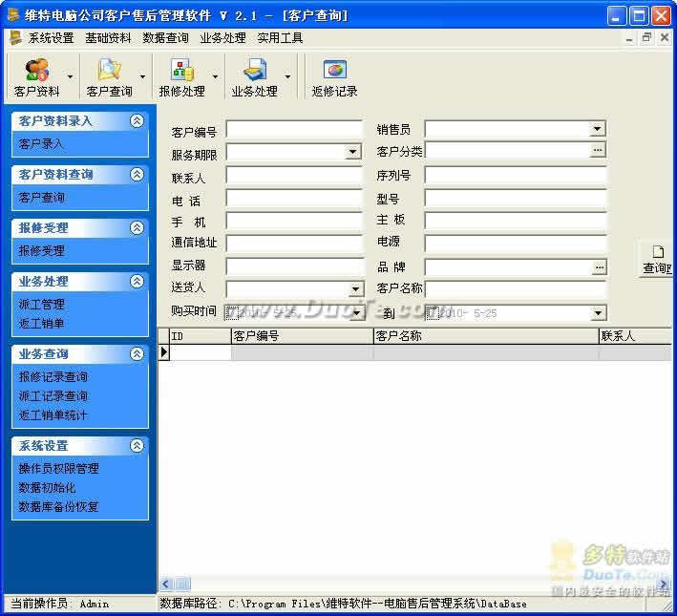The height and width of the screenshot is (616, 677).
Task: Click into the 客户编号 input field
Action: 294,130
